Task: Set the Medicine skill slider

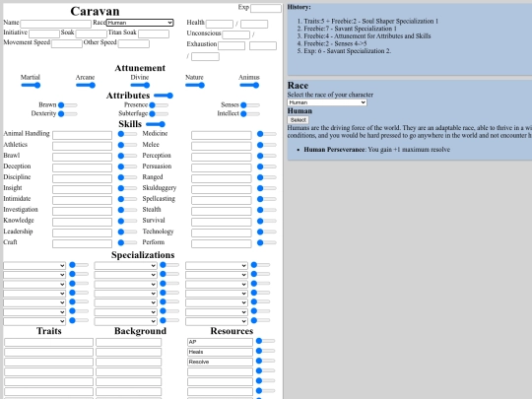Action: [267, 134]
